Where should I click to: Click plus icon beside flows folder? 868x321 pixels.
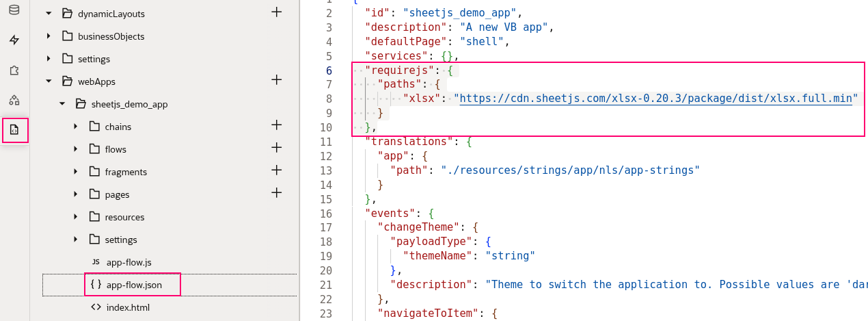[276, 148]
